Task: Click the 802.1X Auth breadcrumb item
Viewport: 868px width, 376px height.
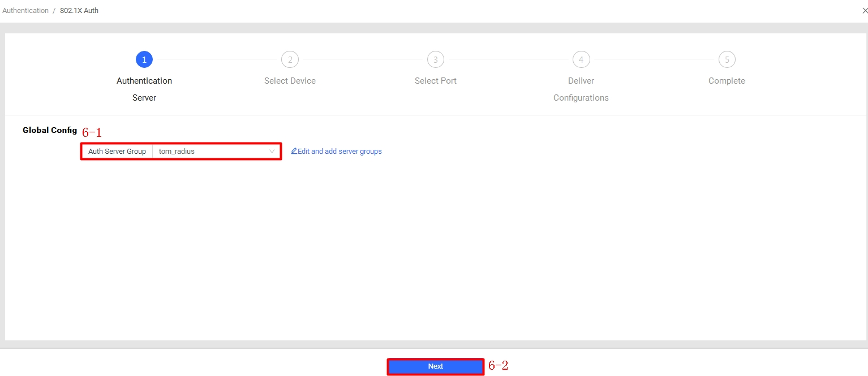Action: tap(79, 11)
